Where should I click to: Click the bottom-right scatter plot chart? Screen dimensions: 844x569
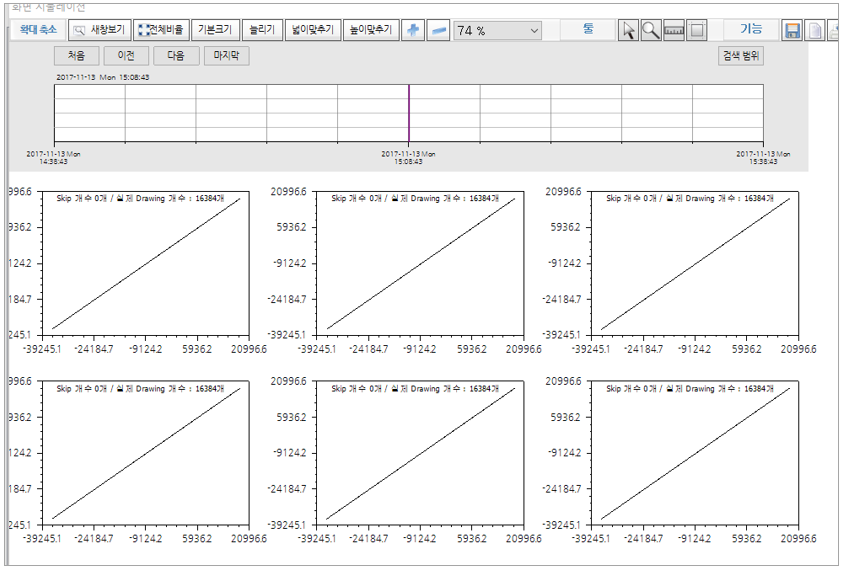(x=695, y=453)
